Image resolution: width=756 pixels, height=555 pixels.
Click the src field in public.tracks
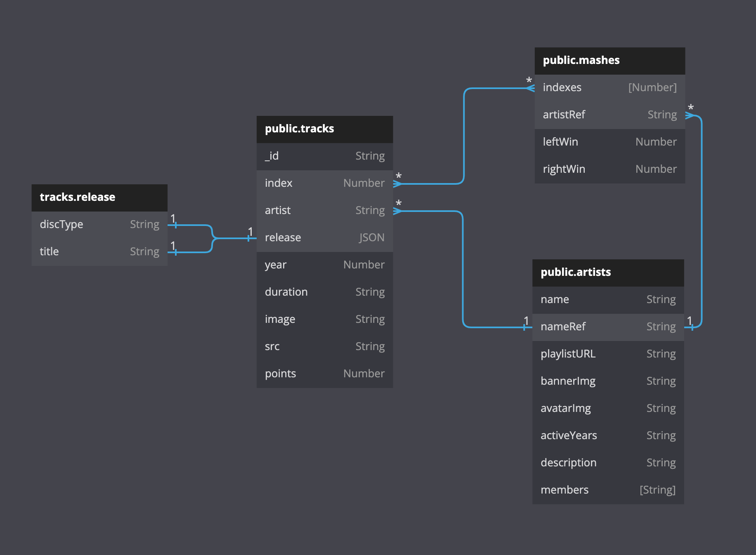324,347
